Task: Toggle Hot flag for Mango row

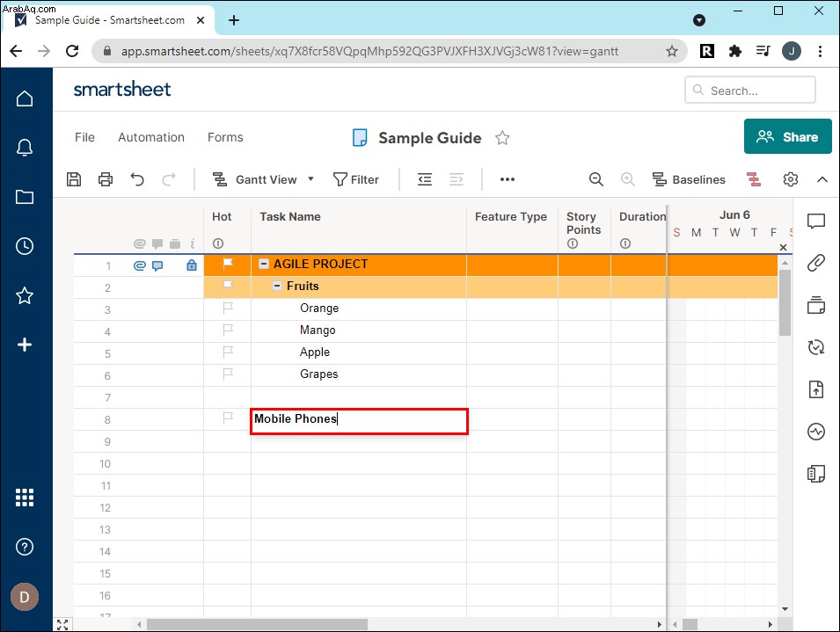Action: [228, 329]
